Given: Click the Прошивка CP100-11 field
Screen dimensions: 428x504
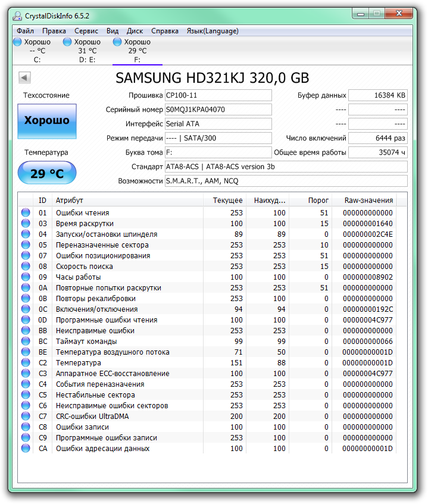Looking at the screenshot, I should pos(218,95).
